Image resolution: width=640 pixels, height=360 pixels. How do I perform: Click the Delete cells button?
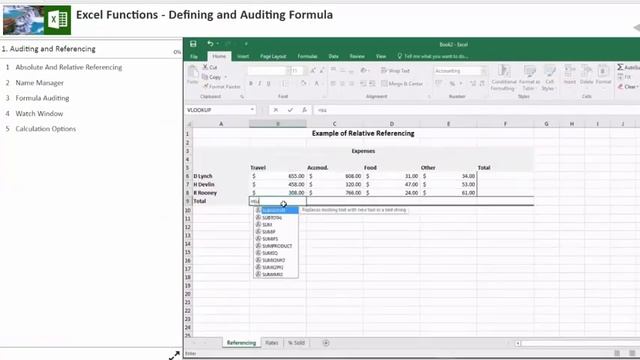pyautogui.click(x=587, y=75)
